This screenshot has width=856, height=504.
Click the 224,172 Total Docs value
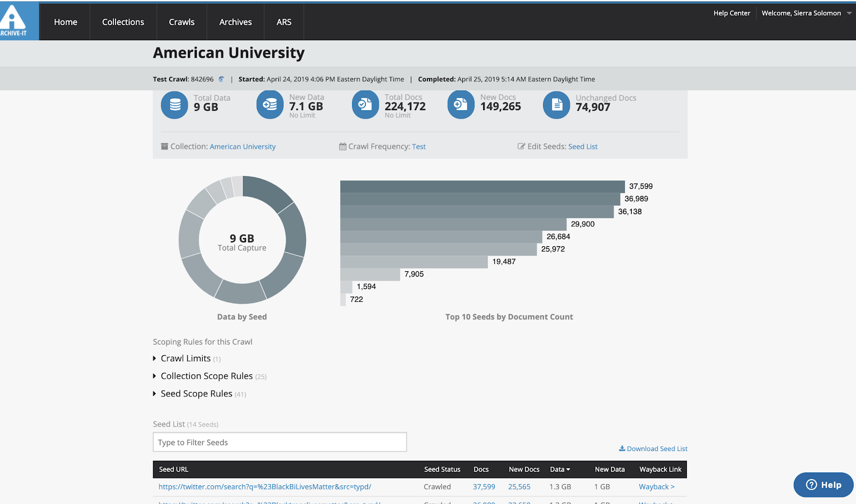tap(405, 106)
